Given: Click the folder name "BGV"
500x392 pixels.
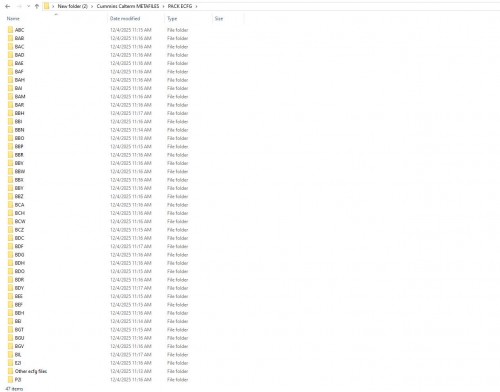Looking at the screenshot, I should [19, 346].
